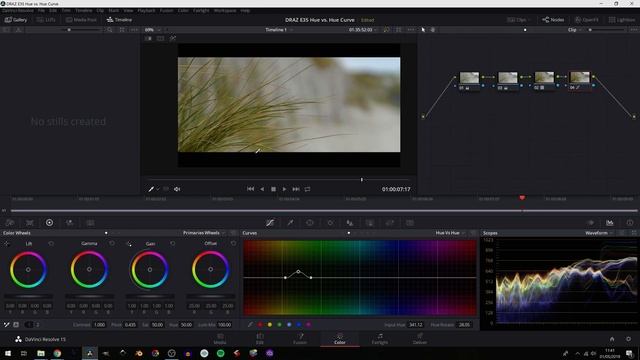Open the Motion Effects palette
The width and height of the screenshot is (640, 360).
pyautogui.click(x=90, y=222)
